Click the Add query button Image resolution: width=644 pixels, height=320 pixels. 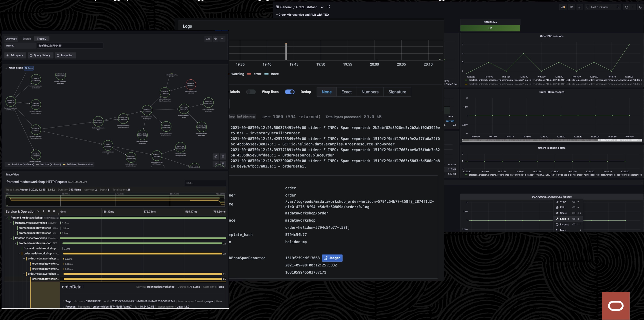point(15,55)
